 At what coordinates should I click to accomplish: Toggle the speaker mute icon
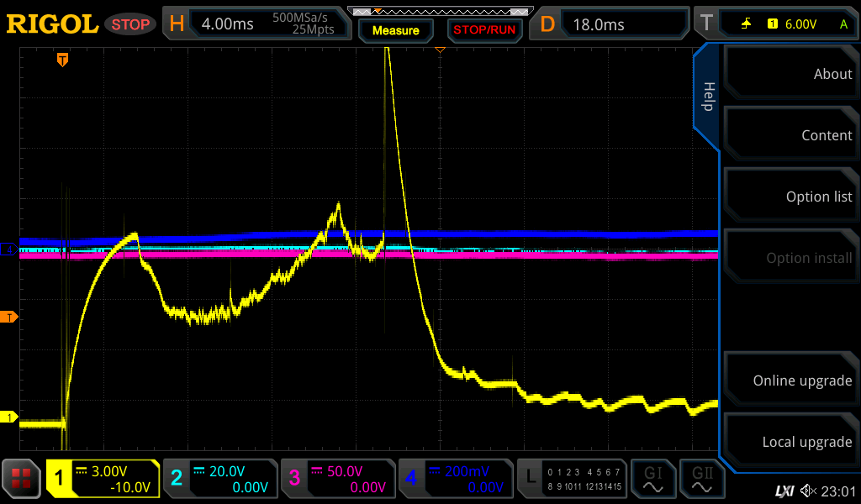coord(808,491)
